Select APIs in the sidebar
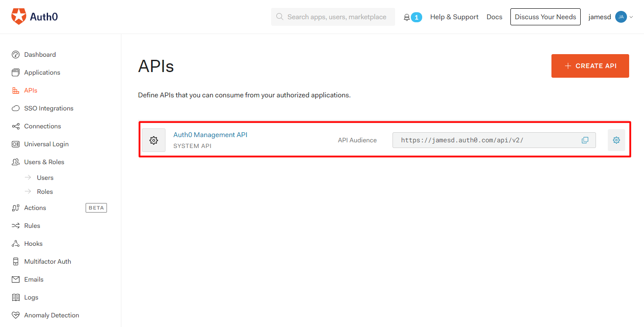 point(31,90)
